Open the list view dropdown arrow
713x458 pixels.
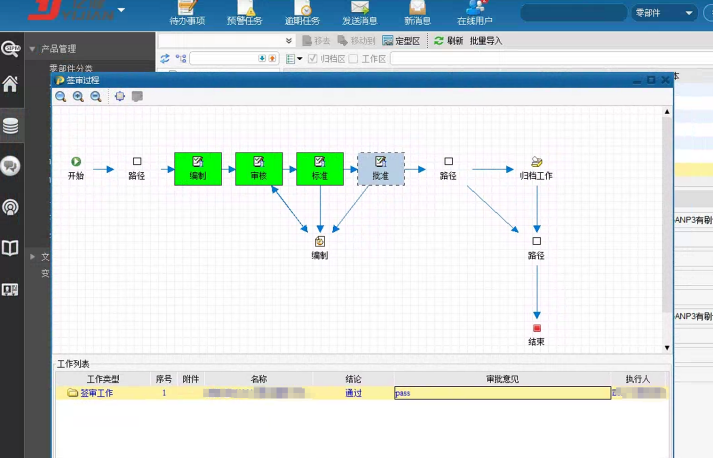[x=300, y=59]
